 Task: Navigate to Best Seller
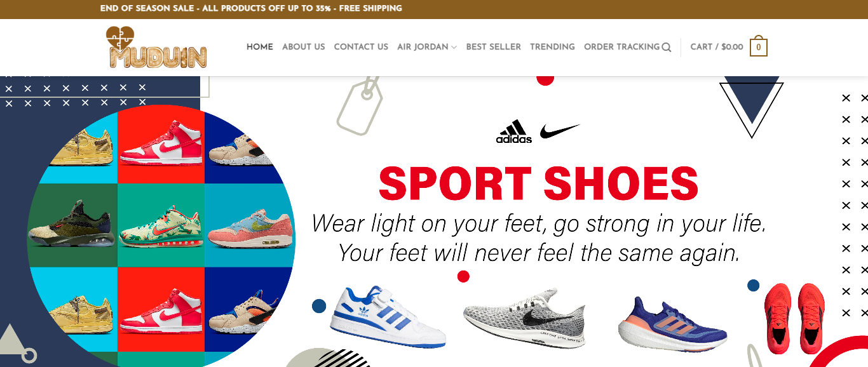493,47
